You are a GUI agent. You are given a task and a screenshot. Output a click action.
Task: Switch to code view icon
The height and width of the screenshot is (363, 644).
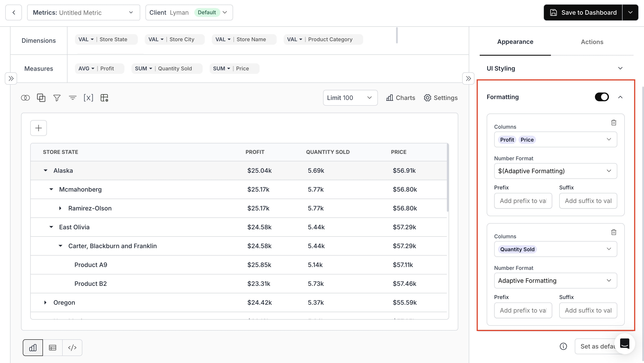(x=72, y=347)
